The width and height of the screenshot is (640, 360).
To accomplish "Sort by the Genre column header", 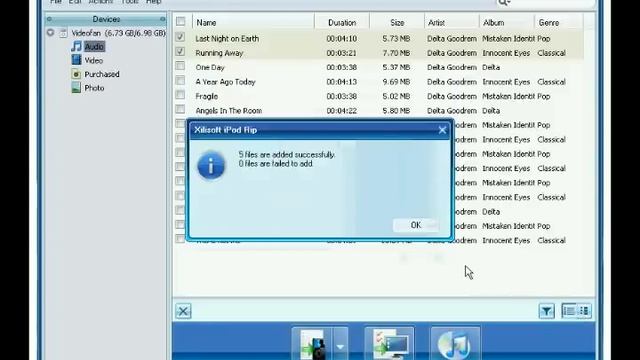I will coord(559,22).
